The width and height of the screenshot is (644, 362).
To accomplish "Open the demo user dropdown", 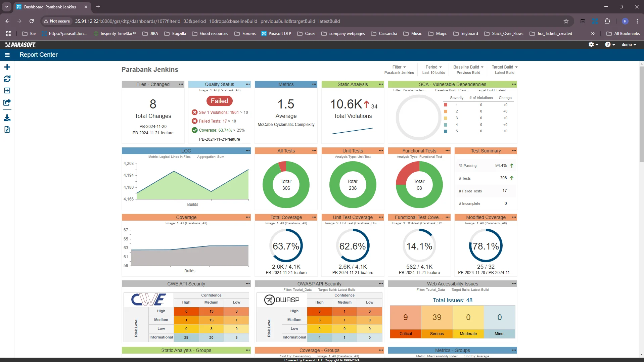I will tap(629, 45).
